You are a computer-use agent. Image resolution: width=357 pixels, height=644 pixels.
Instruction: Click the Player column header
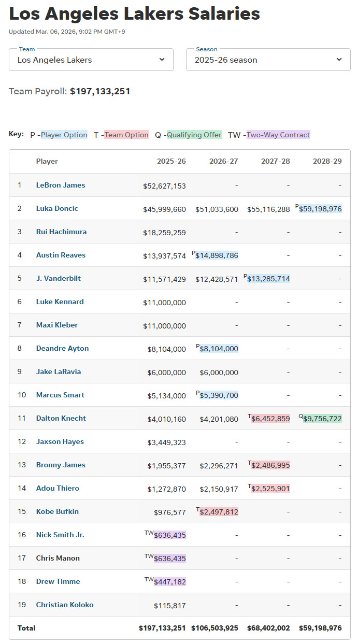click(47, 161)
